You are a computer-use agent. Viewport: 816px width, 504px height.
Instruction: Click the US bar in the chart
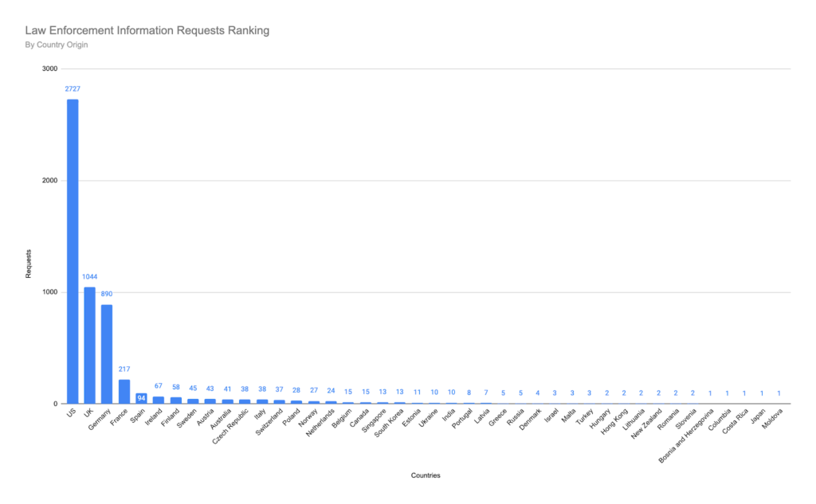(73, 251)
